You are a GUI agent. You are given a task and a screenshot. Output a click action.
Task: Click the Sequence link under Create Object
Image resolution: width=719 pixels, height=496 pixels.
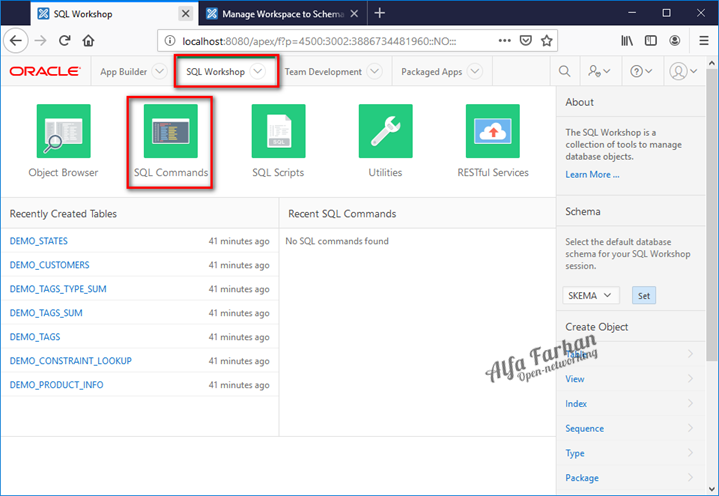(584, 428)
